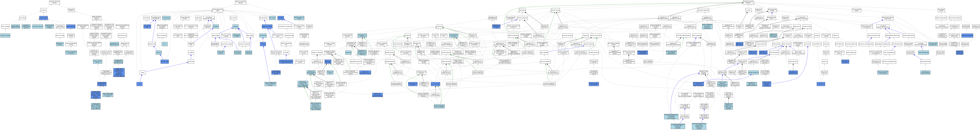The image size is (980, 130).
Task: Click the 'T-tubule' node
Action: click(x=263, y=44)
